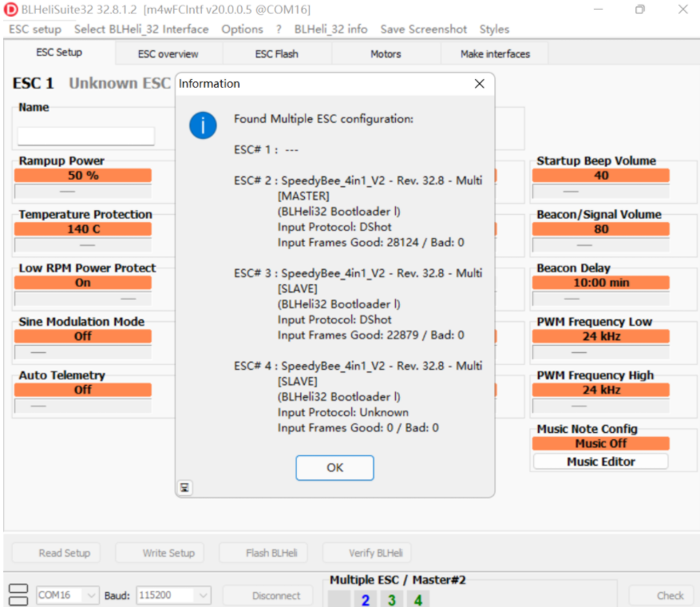Click the Sine Modulation Mode slider
This screenshot has width=700, height=607.
point(83,352)
